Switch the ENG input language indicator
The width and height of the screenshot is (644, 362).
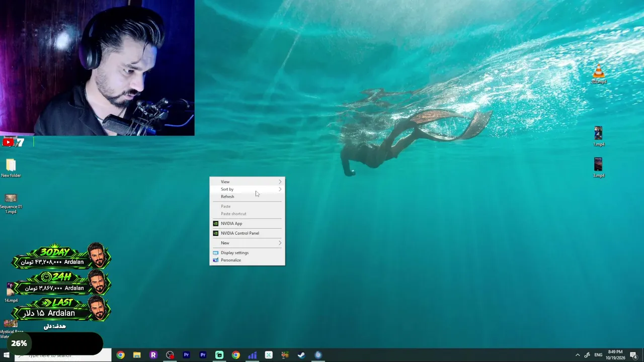(598, 355)
